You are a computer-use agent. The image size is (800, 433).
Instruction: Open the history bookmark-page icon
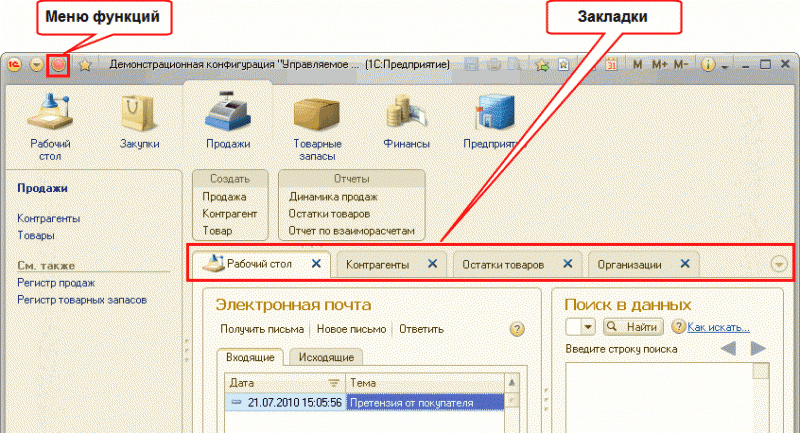click(563, 65)
